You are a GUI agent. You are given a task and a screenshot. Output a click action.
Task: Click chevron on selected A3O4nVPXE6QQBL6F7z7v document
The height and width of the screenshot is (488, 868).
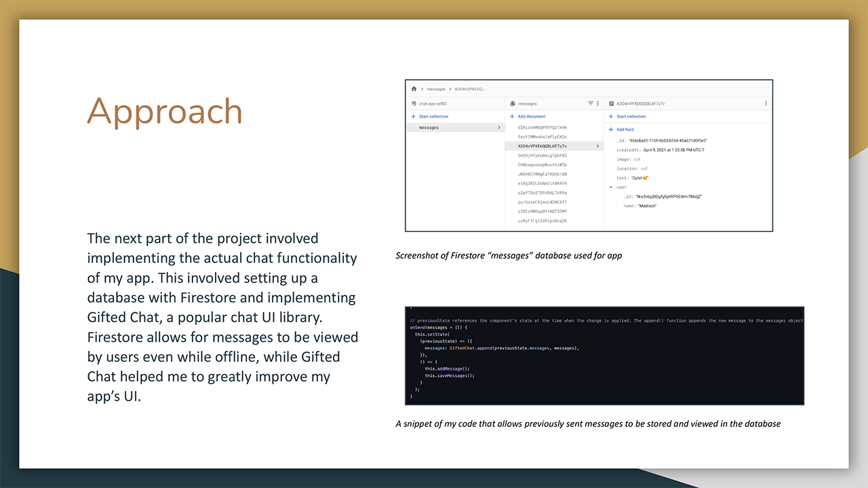click(x=597, y=146)
